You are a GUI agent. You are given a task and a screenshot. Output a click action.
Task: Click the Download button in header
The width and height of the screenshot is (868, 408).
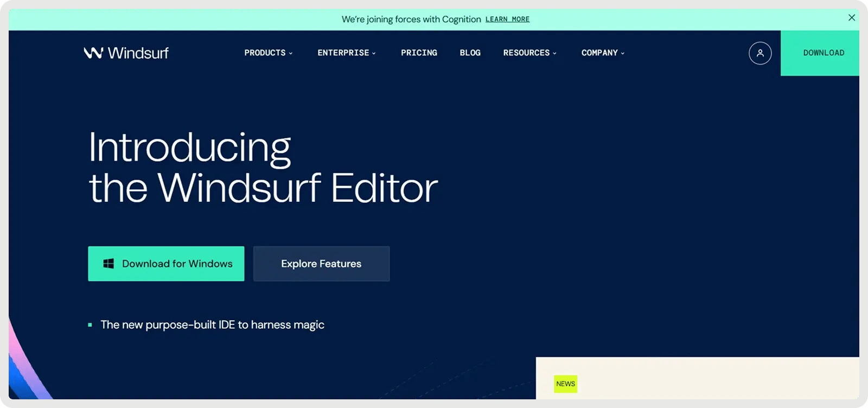click(x=820, y=53)
